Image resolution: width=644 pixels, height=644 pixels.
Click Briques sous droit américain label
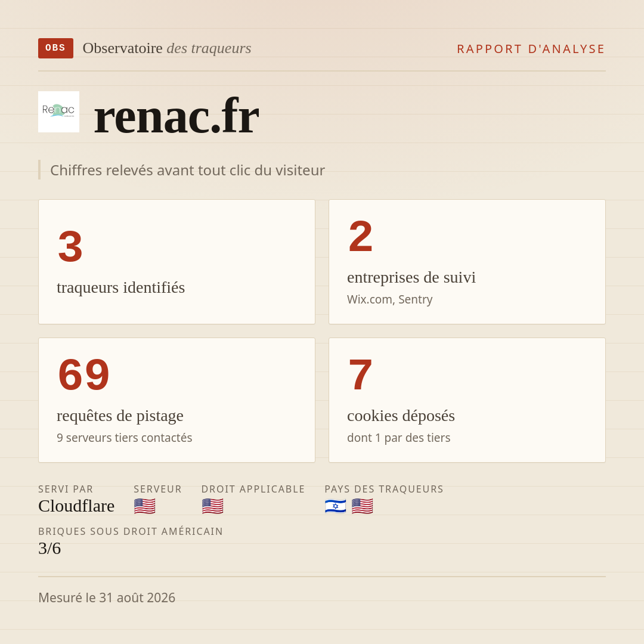click(131, 531)
